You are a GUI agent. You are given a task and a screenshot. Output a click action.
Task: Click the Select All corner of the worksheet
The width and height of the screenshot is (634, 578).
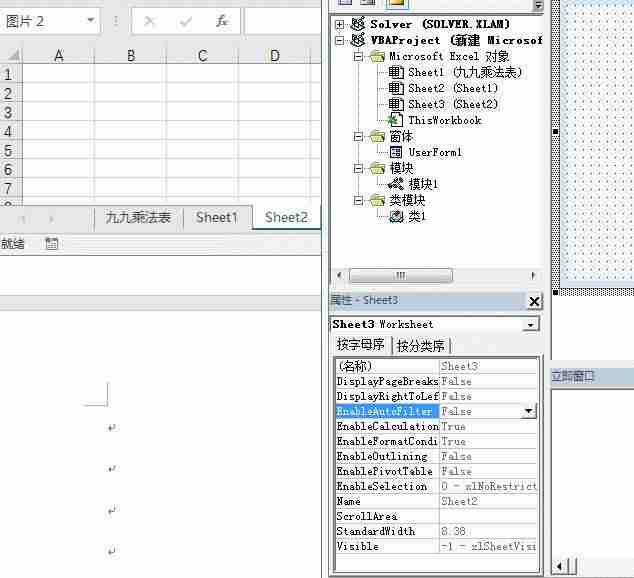tap(13, 55)
